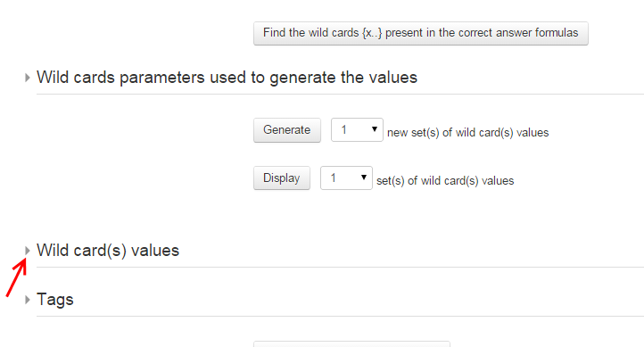644x347 pixels.
Task: Select the value 1 in Generate dropdown
Action: tap(343, 130)
